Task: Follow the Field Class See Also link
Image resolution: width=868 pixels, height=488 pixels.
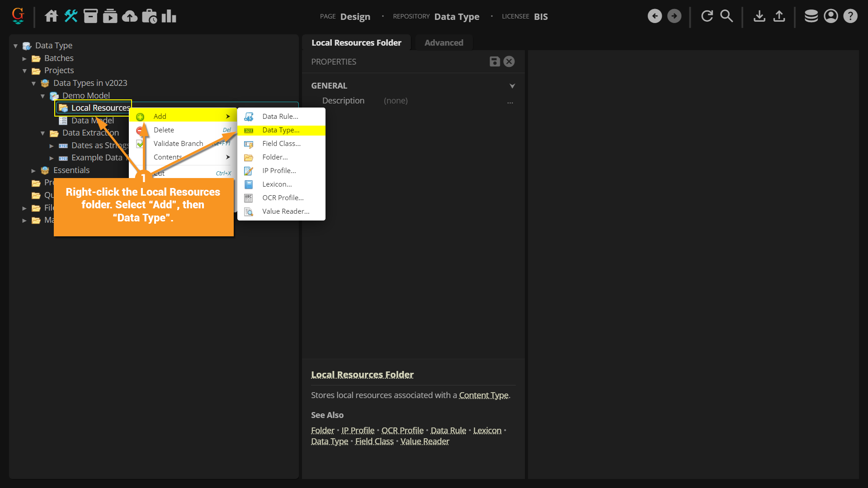Action: (x=374, y=441)
